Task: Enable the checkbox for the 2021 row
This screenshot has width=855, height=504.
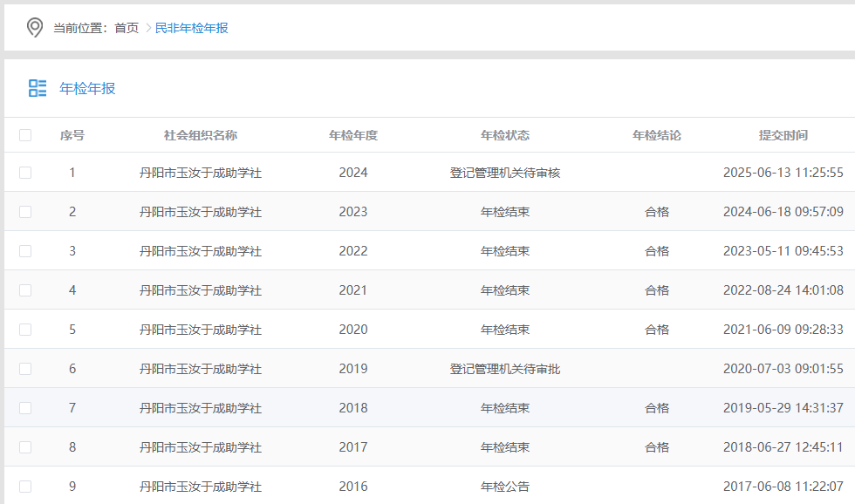Action: [25, 290]
